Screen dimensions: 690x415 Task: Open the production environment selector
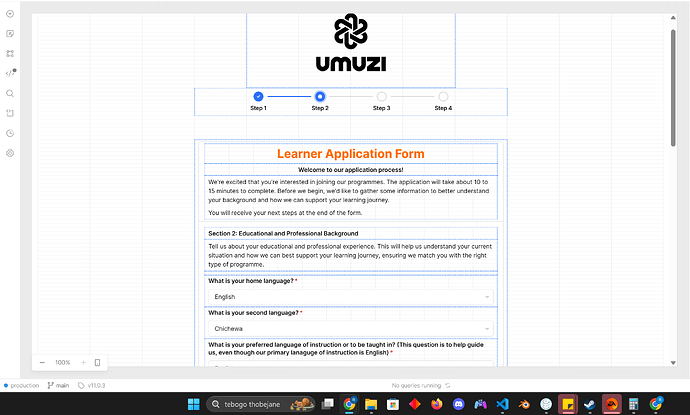20,385
